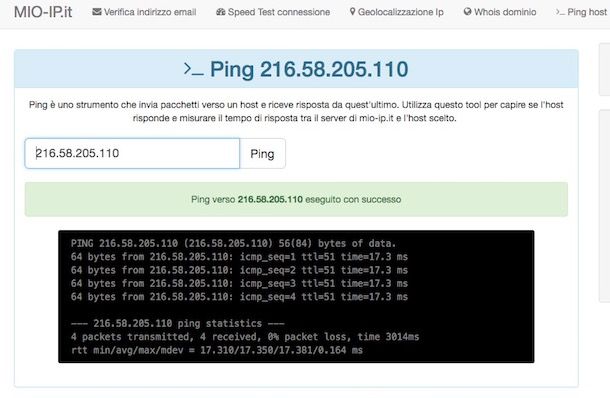Click the green success alert banner
The height and width of the screenshot is (398, 610).
click(296, 199)
